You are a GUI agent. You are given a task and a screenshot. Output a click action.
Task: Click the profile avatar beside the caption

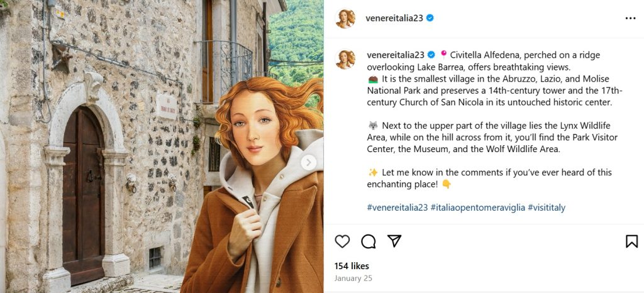[345, 59]
